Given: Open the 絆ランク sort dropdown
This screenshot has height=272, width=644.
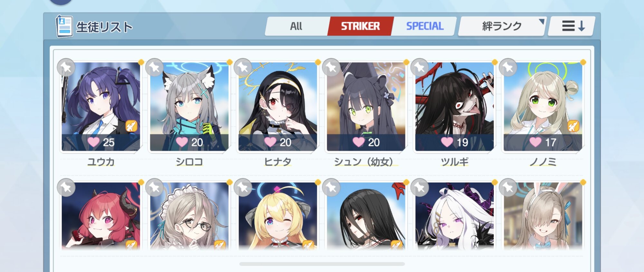Looking at the screenshot, I should [x=502, y=26].
